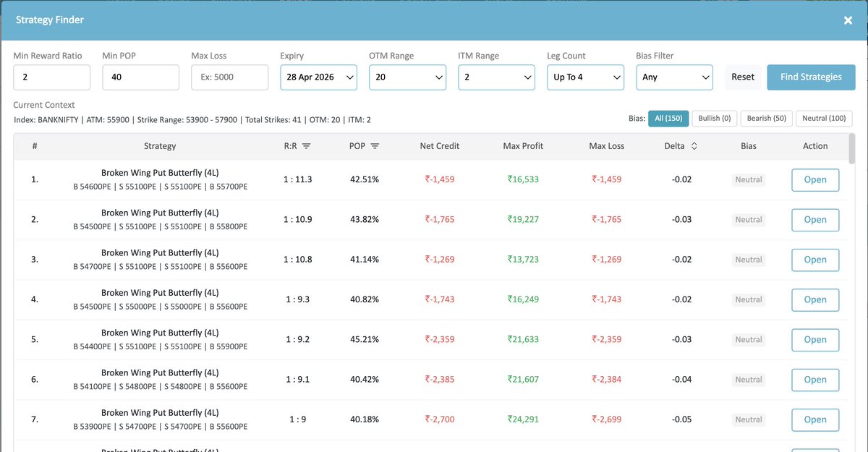Click the Max Loss value ₹-1,743
Image resolution: width=868 pixels, height=452 pixels.
607,299
